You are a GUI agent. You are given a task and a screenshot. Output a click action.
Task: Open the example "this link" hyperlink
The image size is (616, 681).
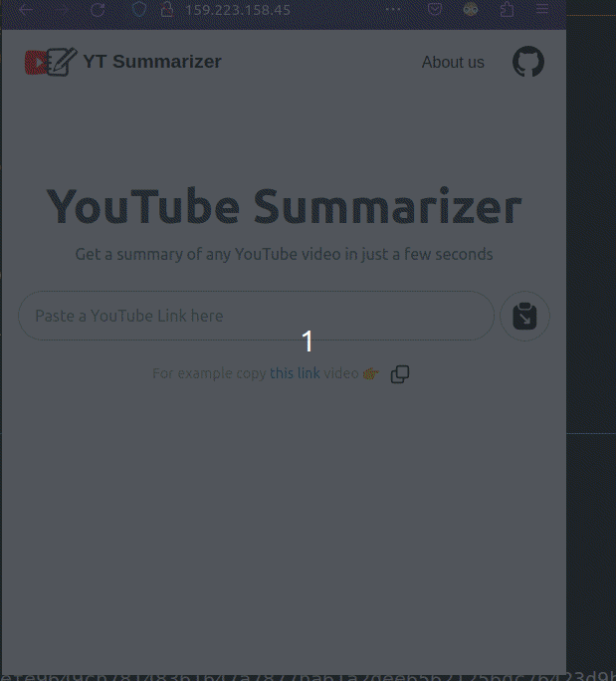click(x=295, y=373)
